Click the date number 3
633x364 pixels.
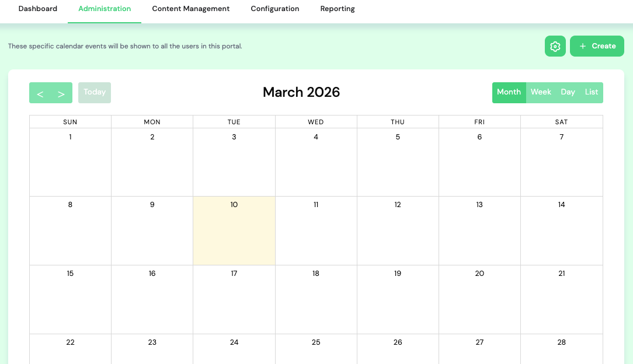click(x=234, y=137)
